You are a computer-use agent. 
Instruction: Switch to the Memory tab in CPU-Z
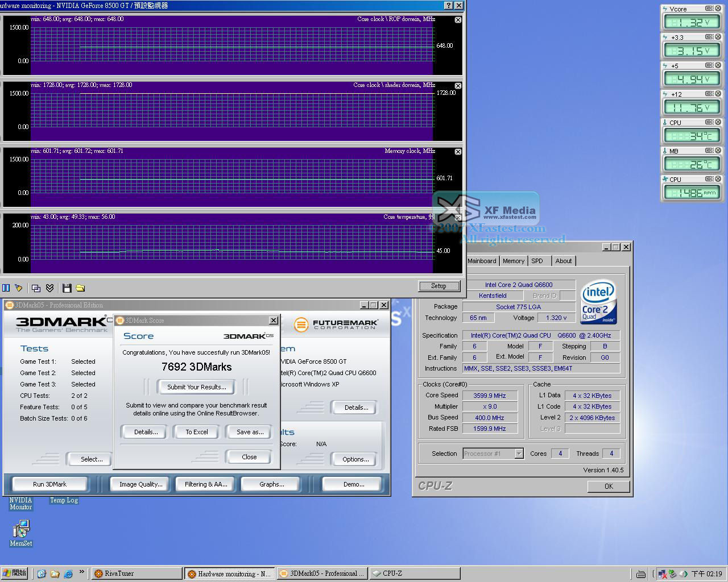[x=513, y=261]
